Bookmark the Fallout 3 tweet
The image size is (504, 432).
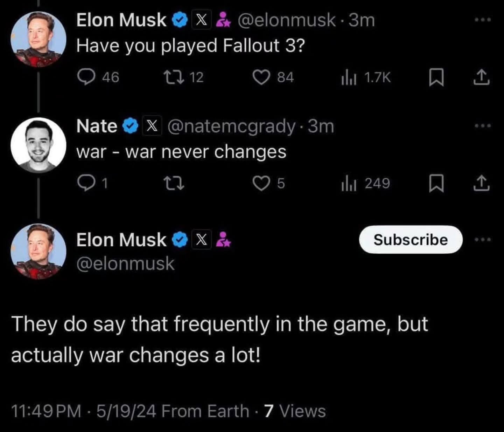tap(436, 77)
